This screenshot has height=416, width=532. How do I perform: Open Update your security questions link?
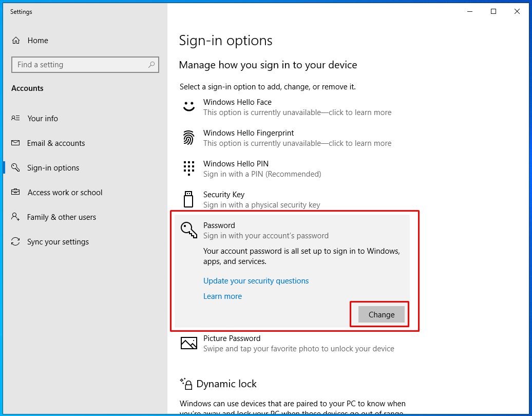coord(256,280)
